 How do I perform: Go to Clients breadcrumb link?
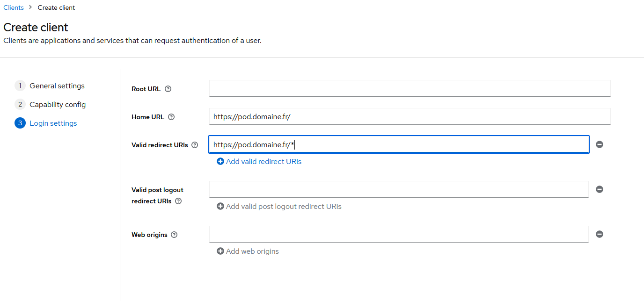[14, 7]
